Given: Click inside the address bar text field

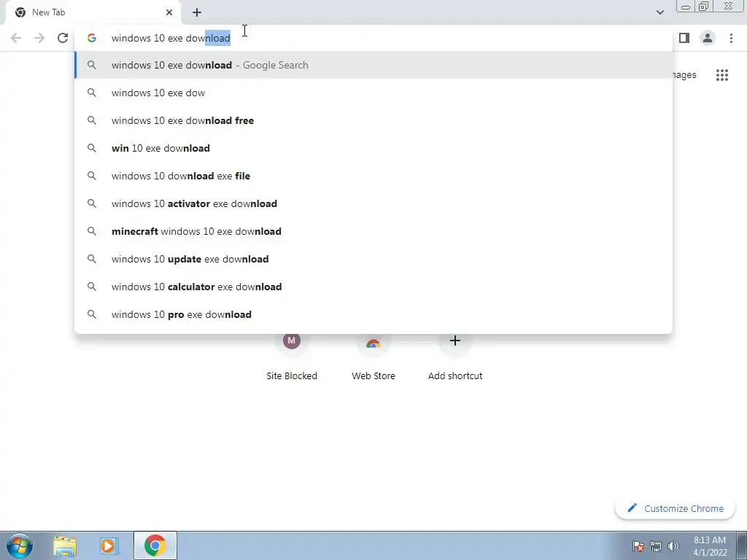Looking at the screenshot, I should point(373,38).
